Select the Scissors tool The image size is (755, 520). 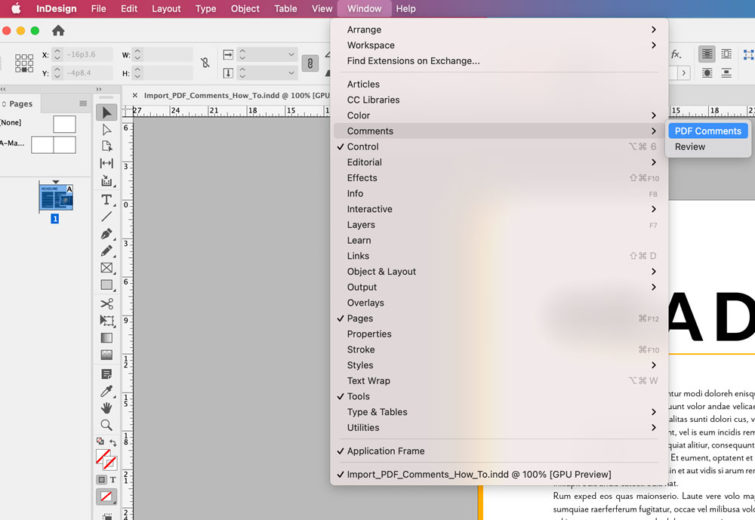tap(106, 303)
